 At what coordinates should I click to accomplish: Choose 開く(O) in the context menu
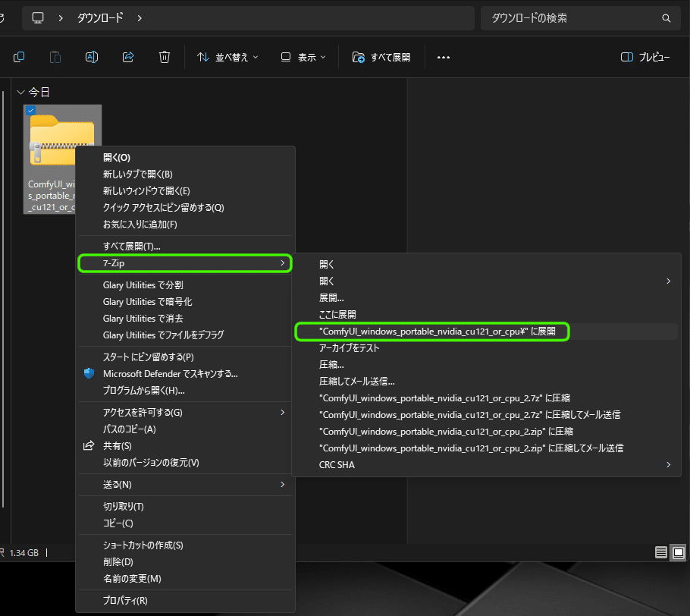185,158
